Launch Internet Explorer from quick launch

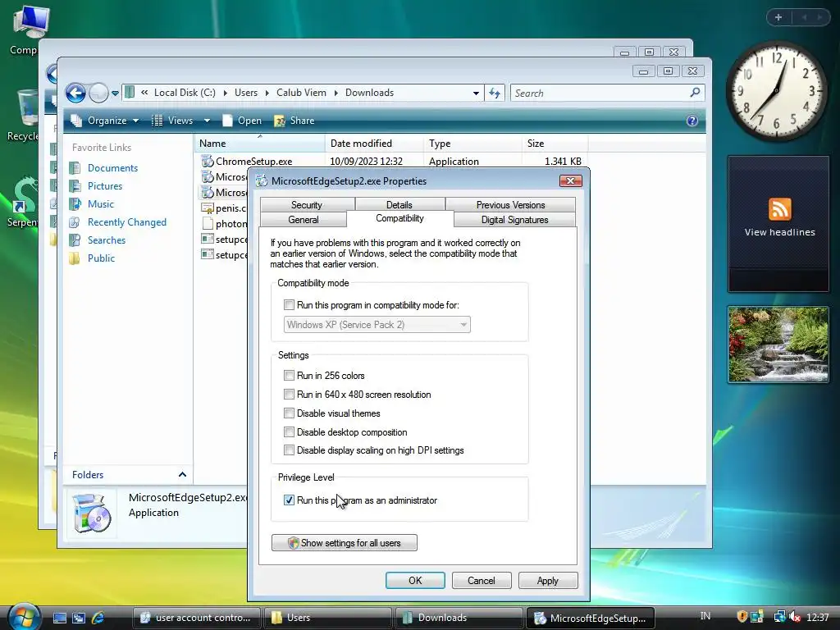point(98,619)
